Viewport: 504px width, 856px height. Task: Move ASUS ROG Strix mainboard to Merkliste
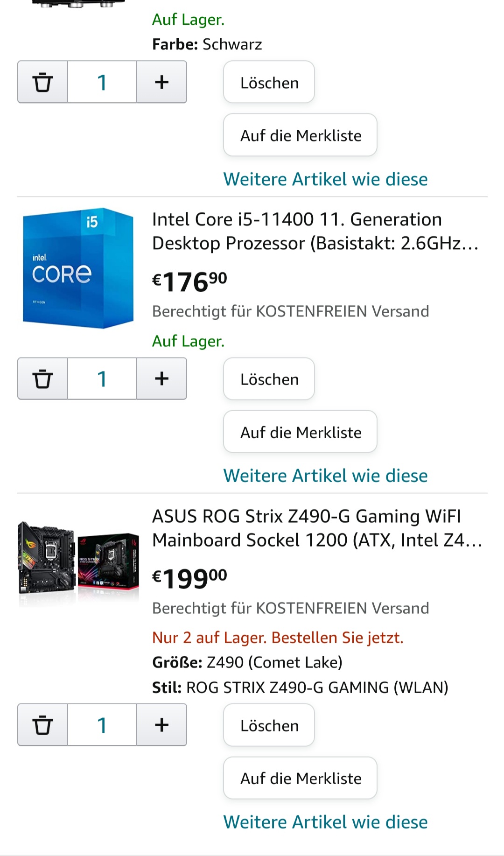coord(301,778)
